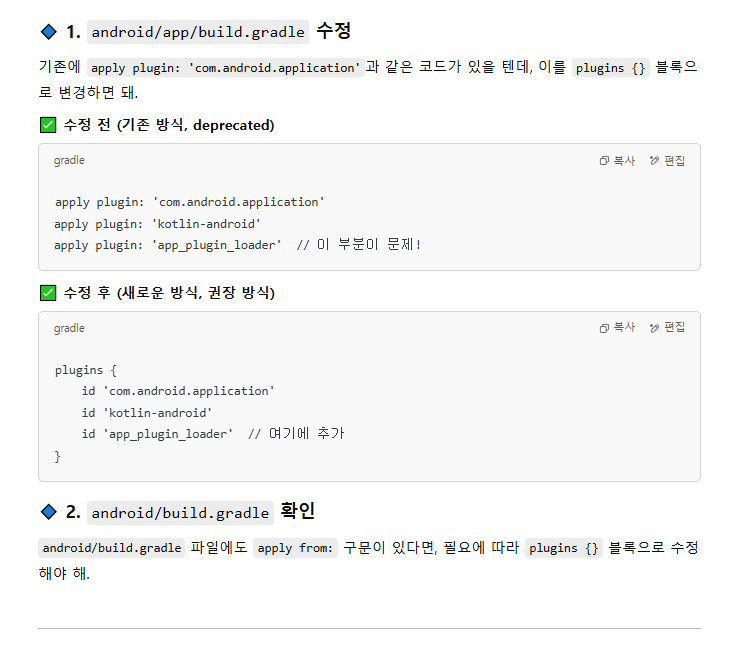Click the id 'kotlin-android' line in plugins block

coord(147,413)
